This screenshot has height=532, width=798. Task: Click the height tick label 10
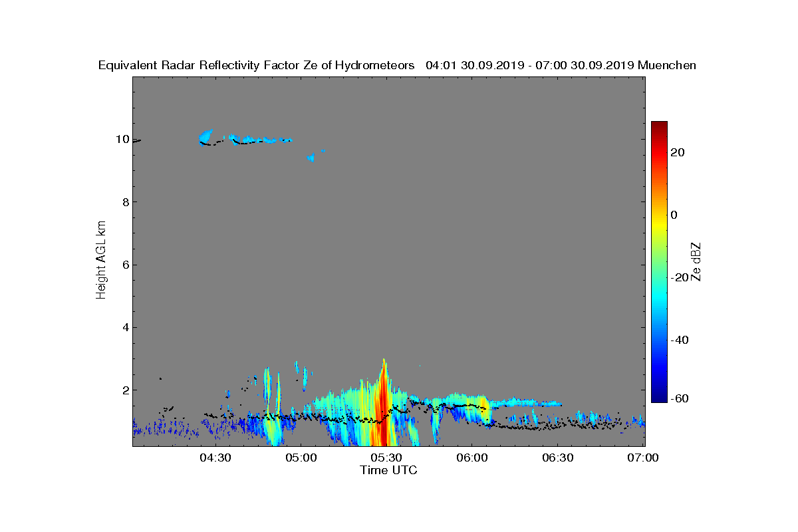(x=121, y=140)
